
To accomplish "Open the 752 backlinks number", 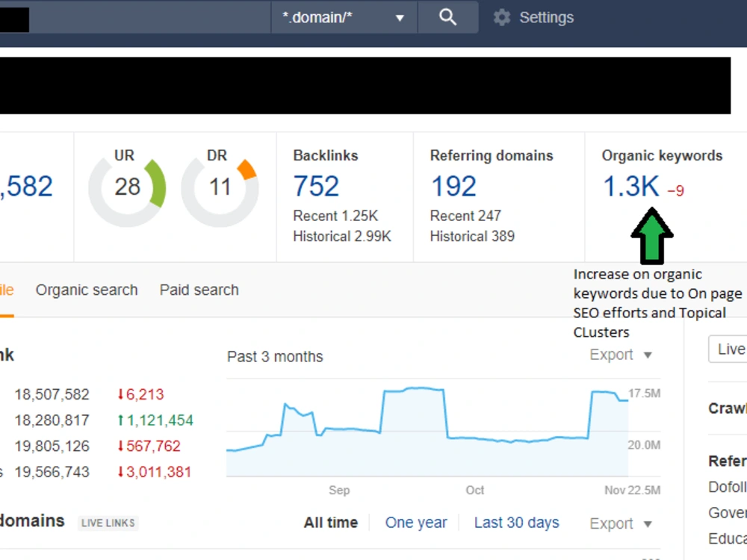I will [316, 186].
